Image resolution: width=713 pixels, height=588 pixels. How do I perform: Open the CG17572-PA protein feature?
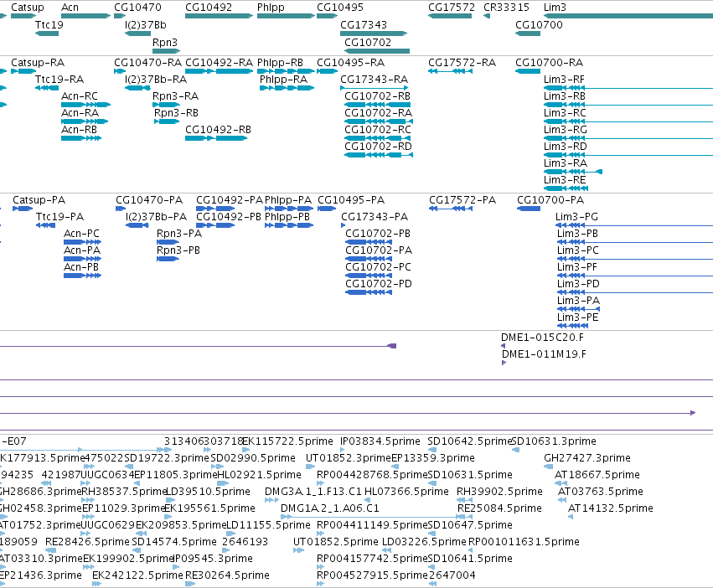451,209
